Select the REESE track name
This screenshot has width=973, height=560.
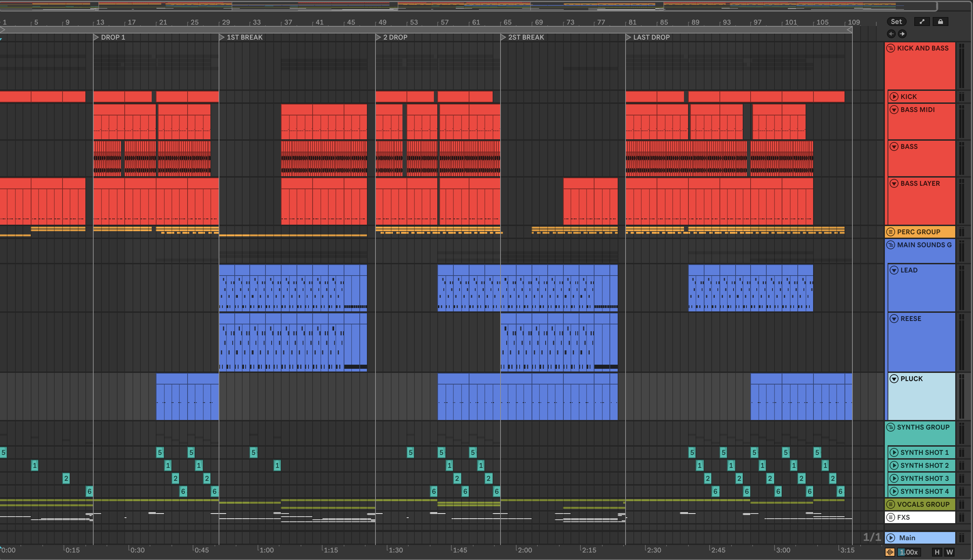point(911,319)
